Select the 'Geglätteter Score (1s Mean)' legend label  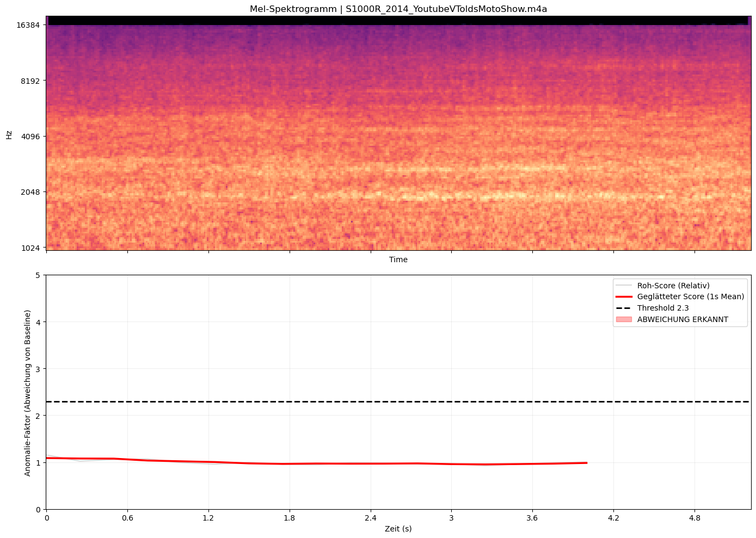coord(690,297)
